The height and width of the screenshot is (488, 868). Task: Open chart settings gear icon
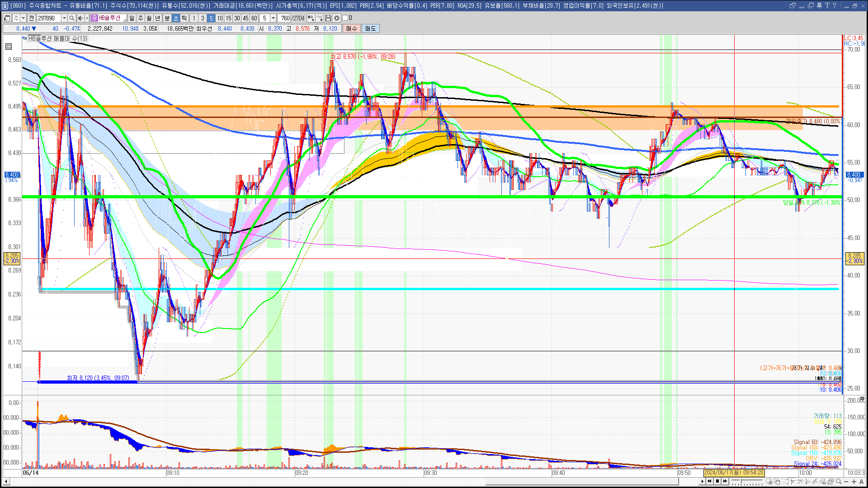pos(337,18)
